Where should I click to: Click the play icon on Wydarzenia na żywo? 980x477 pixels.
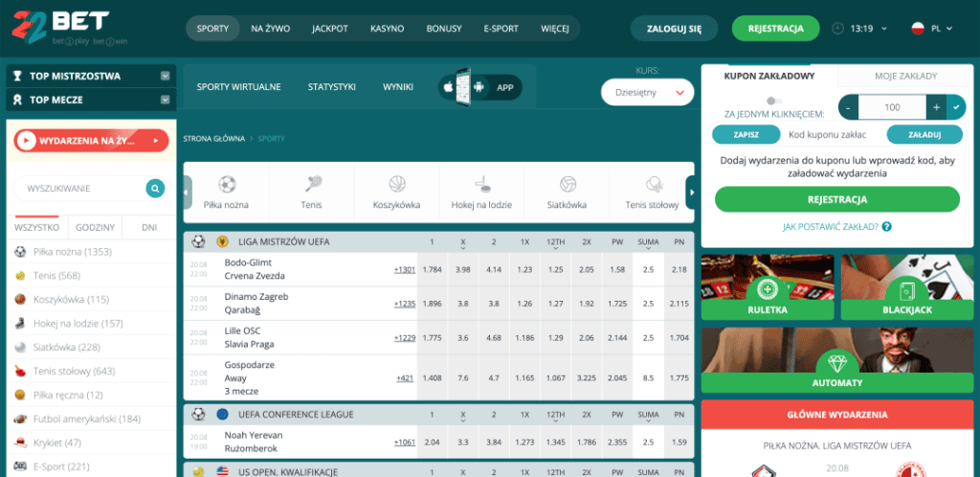[x=26, y=141]
